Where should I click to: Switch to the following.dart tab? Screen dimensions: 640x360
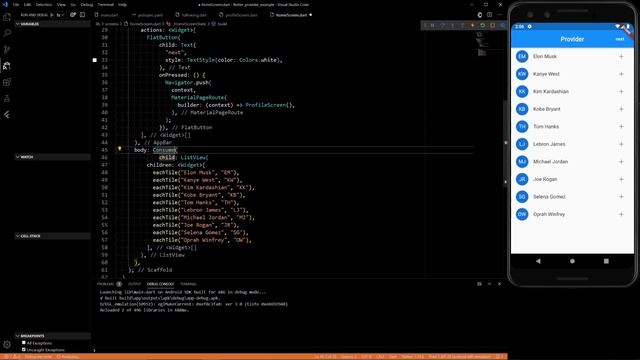pos(191,15)
